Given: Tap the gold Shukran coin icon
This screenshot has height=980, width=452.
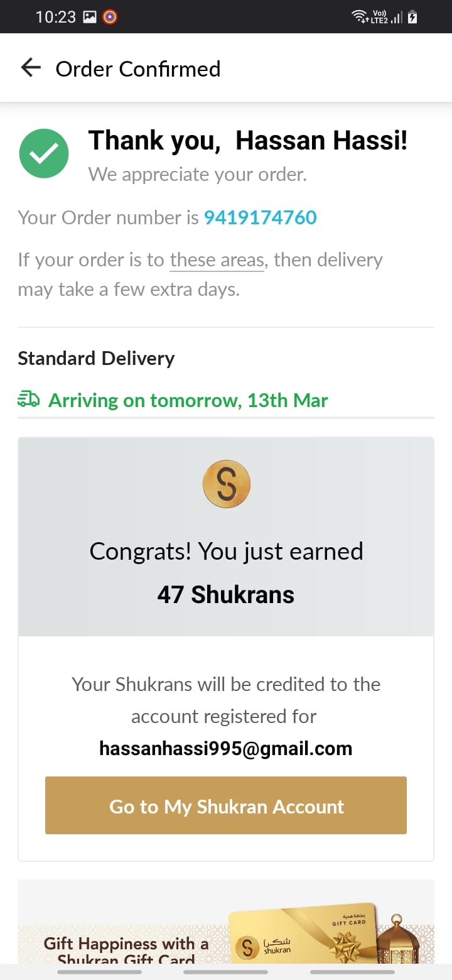Looking at the screenshot, I should coord(226,484).
